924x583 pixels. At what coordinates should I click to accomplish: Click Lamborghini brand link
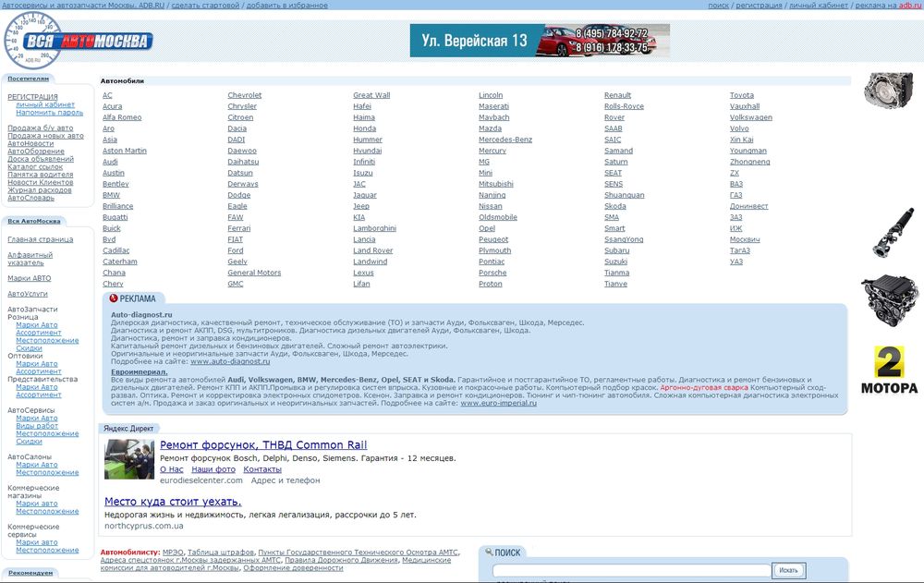tap(375, 228)
